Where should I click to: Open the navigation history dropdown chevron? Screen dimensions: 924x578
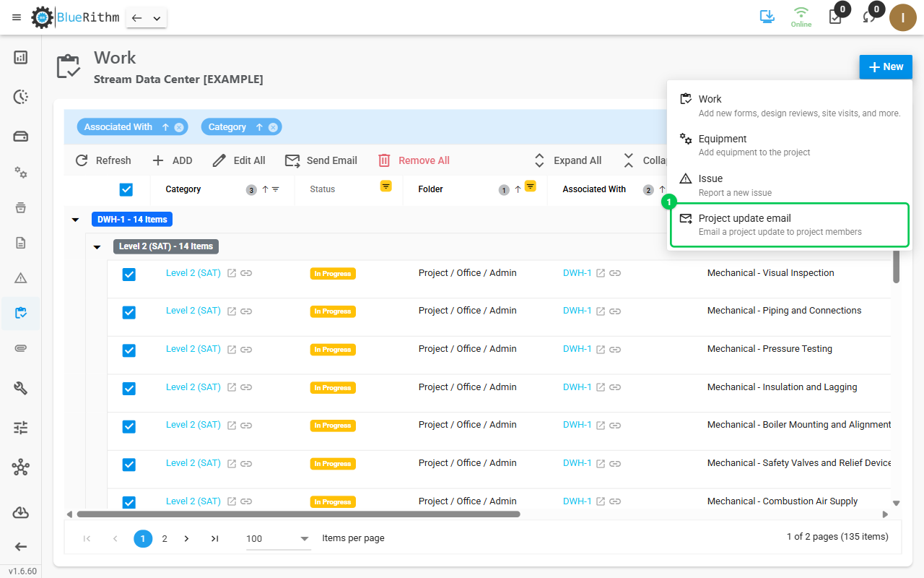(x=157, y=18)
